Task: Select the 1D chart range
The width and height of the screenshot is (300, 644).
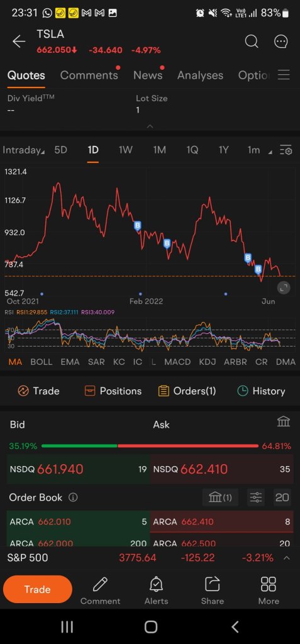Action: click(93, 150)
